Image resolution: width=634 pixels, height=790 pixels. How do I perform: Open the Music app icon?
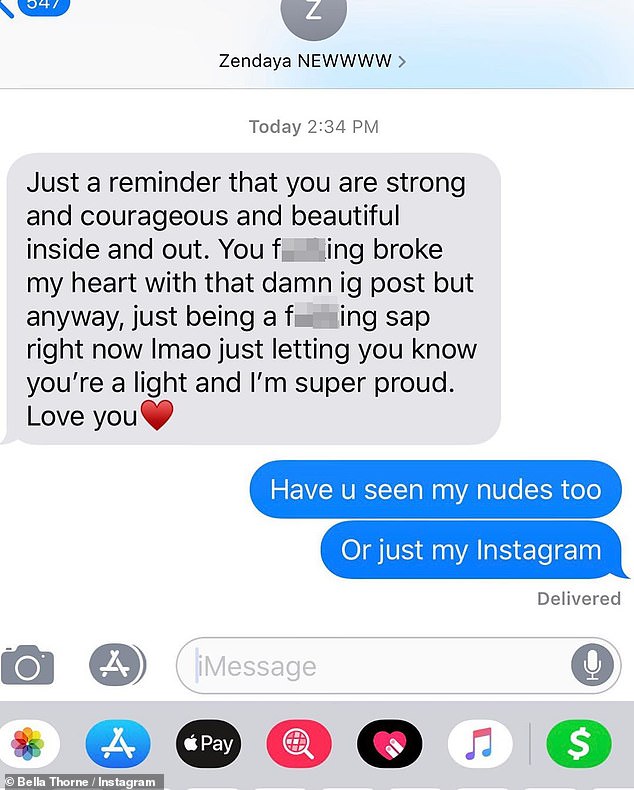[x=480, y=743]
